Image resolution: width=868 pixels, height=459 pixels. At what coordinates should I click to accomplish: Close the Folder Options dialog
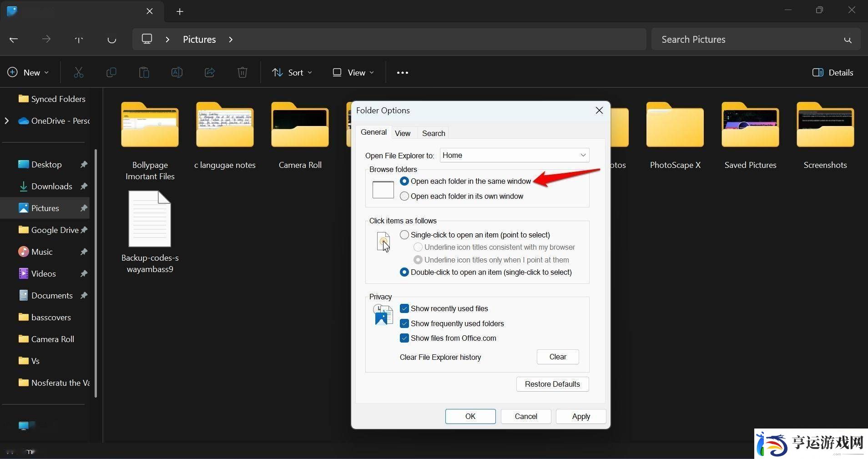[599, 111]
